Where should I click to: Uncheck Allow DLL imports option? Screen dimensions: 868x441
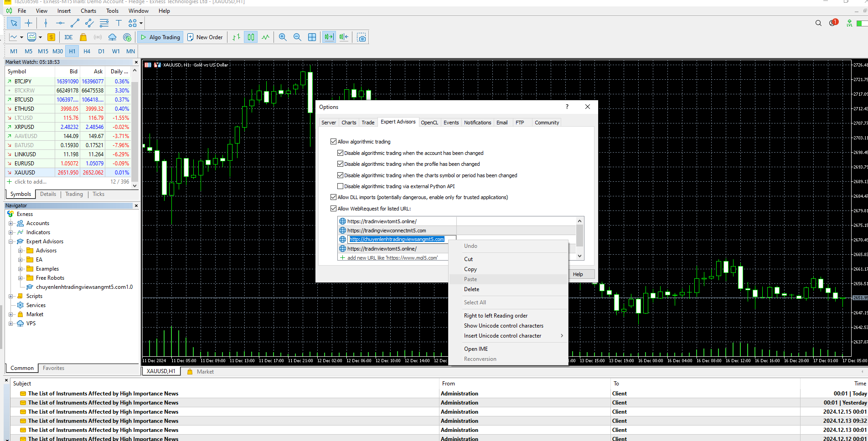pos(333,197)
